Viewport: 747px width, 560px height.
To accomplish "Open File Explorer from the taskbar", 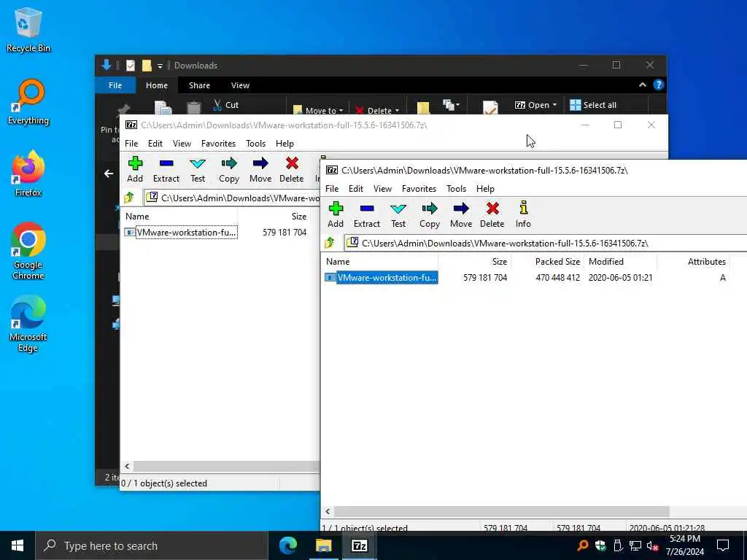I will pyautogui.click(x=323, y=545).
